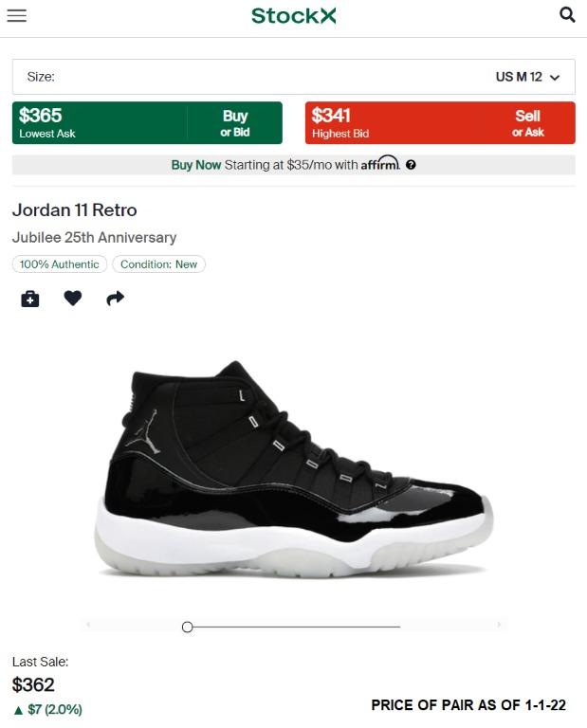Viewport: 587px width, 728px height.
Task: Open the Size selection field
Action: click(294, 77)
